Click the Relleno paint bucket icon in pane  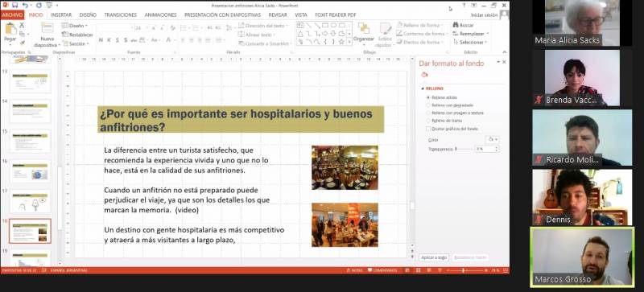425,75
